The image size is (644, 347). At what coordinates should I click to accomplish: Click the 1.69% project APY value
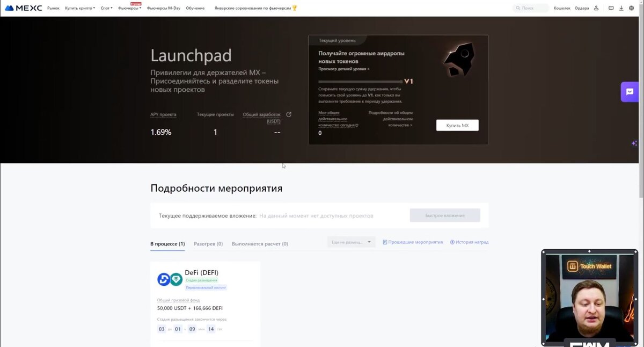click(x=161, y=132)
